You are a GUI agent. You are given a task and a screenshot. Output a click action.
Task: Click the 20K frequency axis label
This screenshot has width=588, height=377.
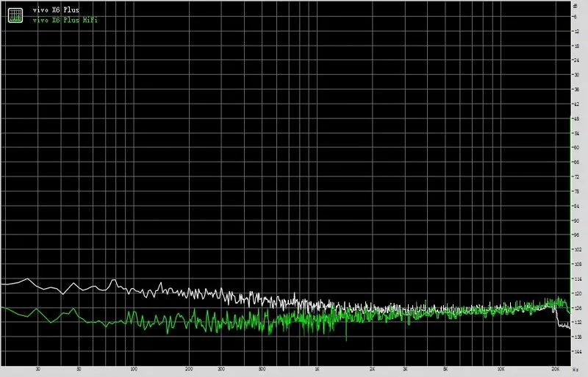click(x=556, y=369)
